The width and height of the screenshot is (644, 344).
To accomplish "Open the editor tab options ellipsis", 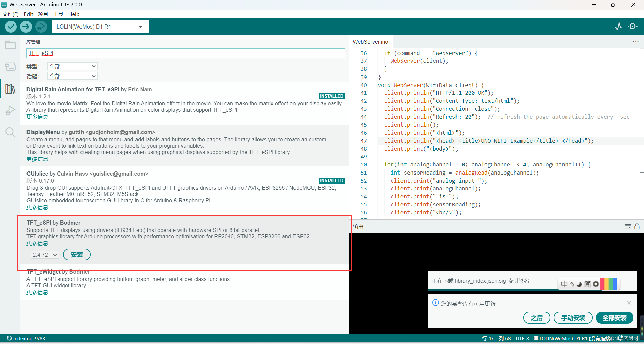I will point(636,42).
